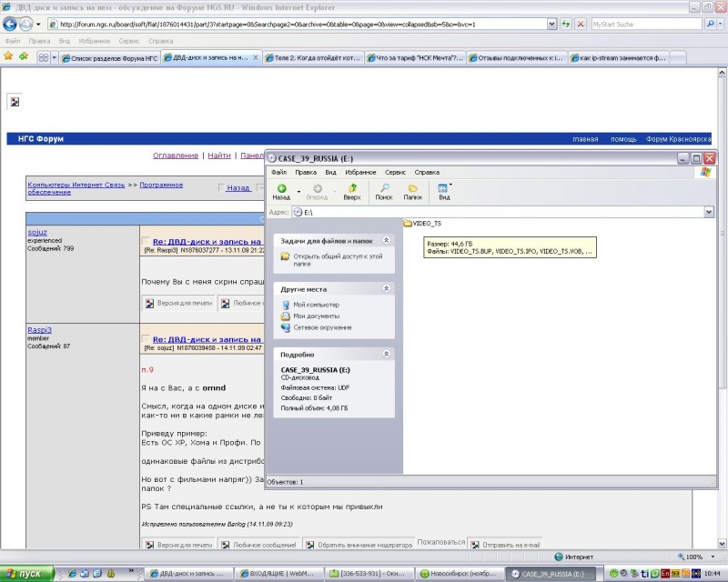Viewport: 728px width, 582px height.
Task: Click the Назад back button in Explorer
Action: pos(281,191)
